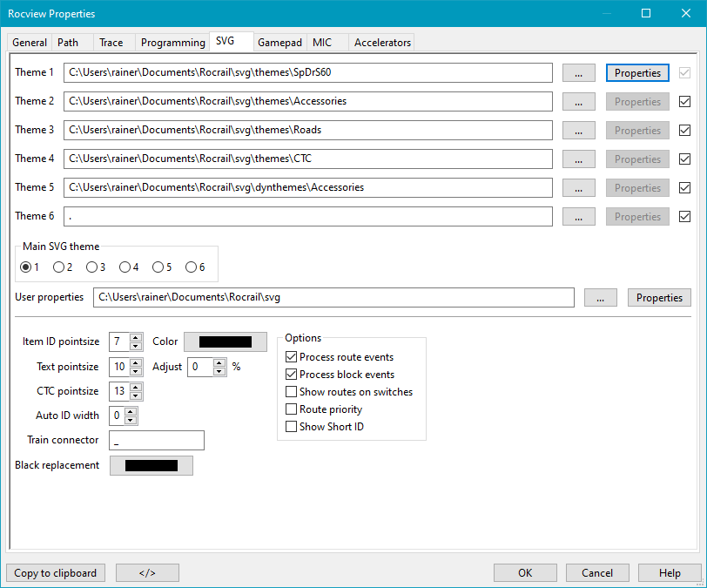
Task: Toggle the Theme 4 enabled checkbox
Action: pyautogui.click(x=684, y=159)
